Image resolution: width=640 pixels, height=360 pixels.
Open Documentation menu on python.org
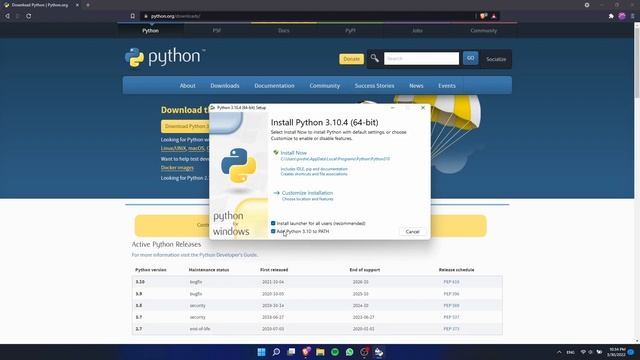click(274, 86)
